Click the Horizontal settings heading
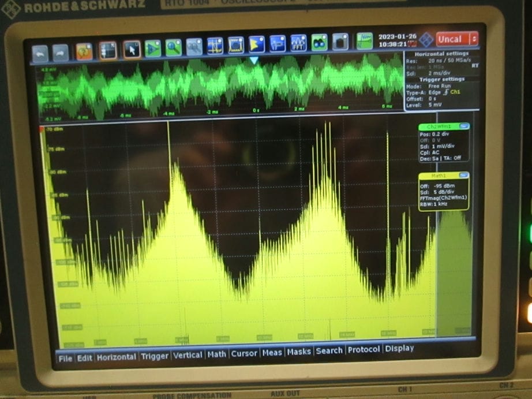 (x=441, y=54)
